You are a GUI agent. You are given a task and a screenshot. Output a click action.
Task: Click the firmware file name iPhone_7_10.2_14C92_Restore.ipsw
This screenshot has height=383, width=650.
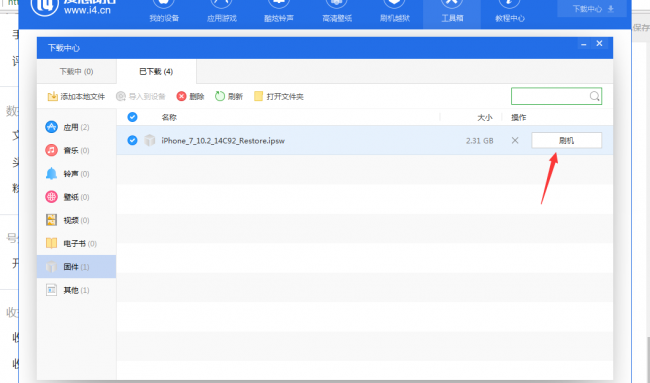223,141
